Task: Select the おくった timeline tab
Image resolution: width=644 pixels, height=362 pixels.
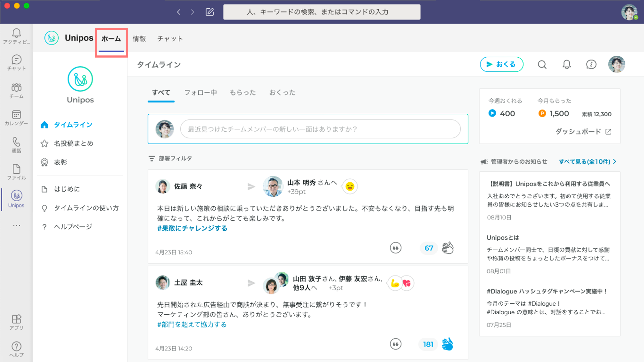Action: [282, 93]
